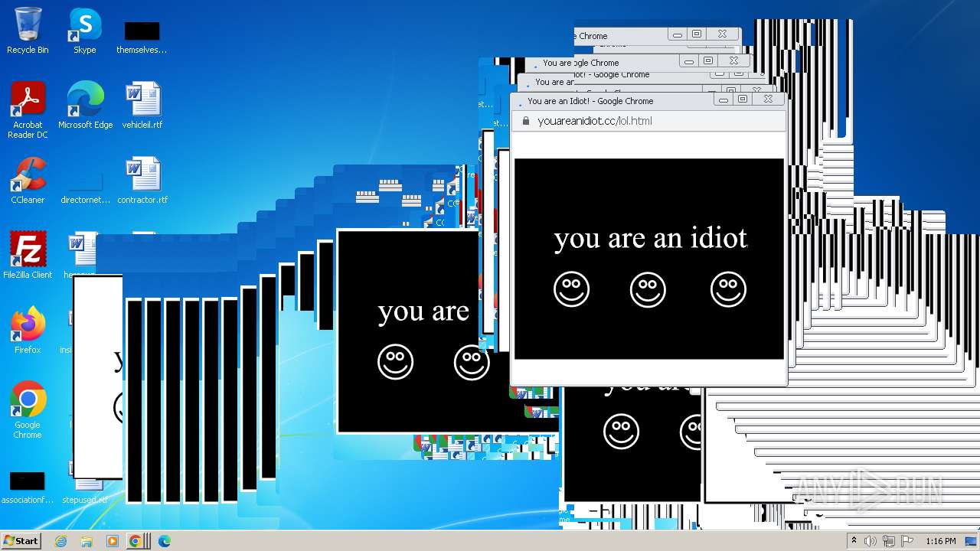This screenshot has height=551, width=980.
Task: Open the 1:16 PM taskbar clock
Action: click(x=941, y=541)
